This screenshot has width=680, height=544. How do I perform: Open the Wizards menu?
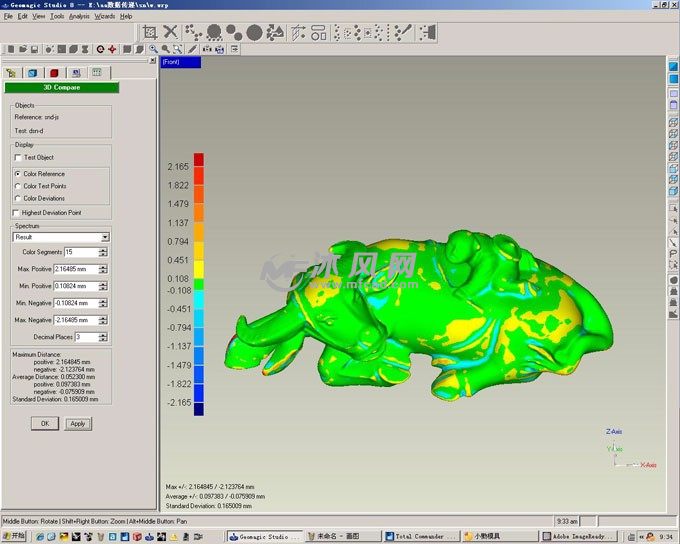pos(104,16)
